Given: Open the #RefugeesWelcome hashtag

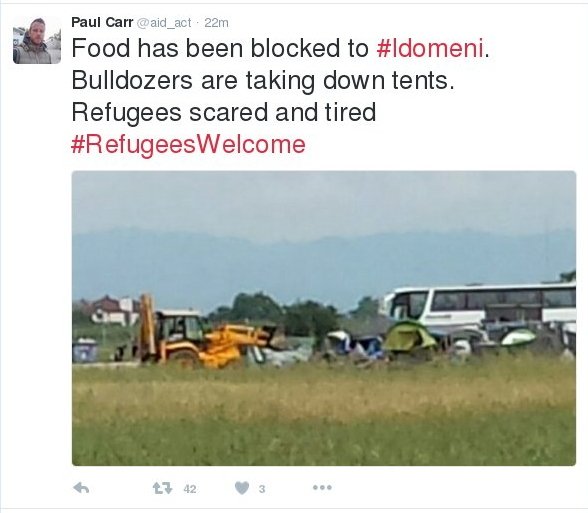Looking at the screenshot, I should (188, 145).
